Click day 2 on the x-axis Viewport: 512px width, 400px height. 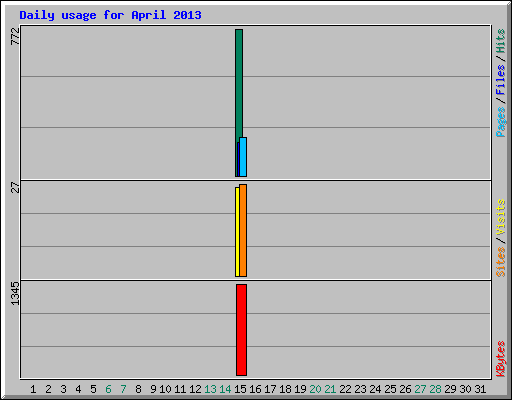pos(48,389)
